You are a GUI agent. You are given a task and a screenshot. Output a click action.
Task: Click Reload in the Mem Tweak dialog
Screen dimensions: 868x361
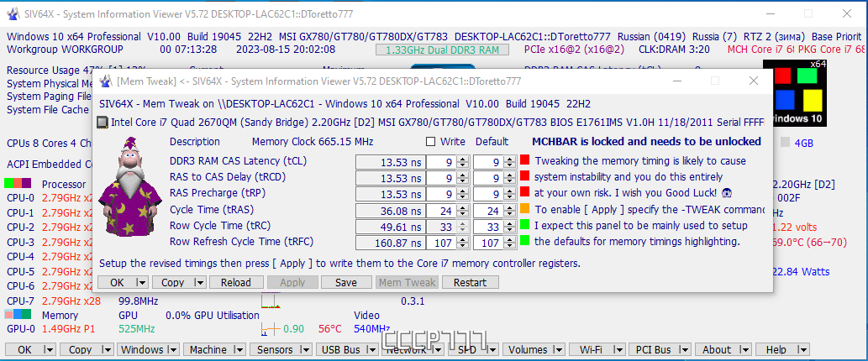[x=236, y=282]
